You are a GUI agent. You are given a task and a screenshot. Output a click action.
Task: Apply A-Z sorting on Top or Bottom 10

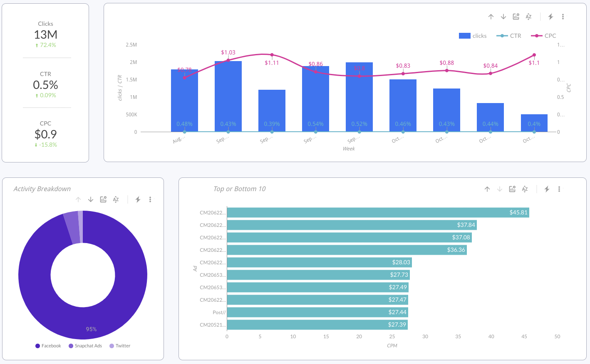click(x=525, y=189)
